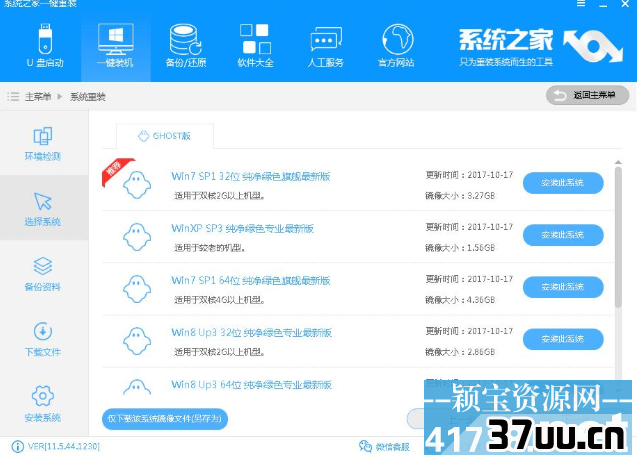Image resolution: width=637 pixels, height=460 pixels.
Task: Install the Win7 SP1 64位 system
Action: point(563,287)
